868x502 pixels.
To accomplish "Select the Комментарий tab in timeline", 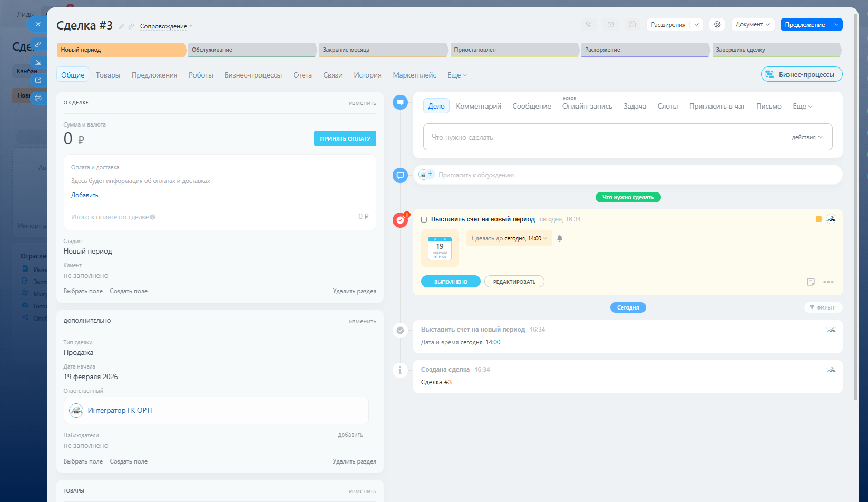I will (x=478, y=106).
